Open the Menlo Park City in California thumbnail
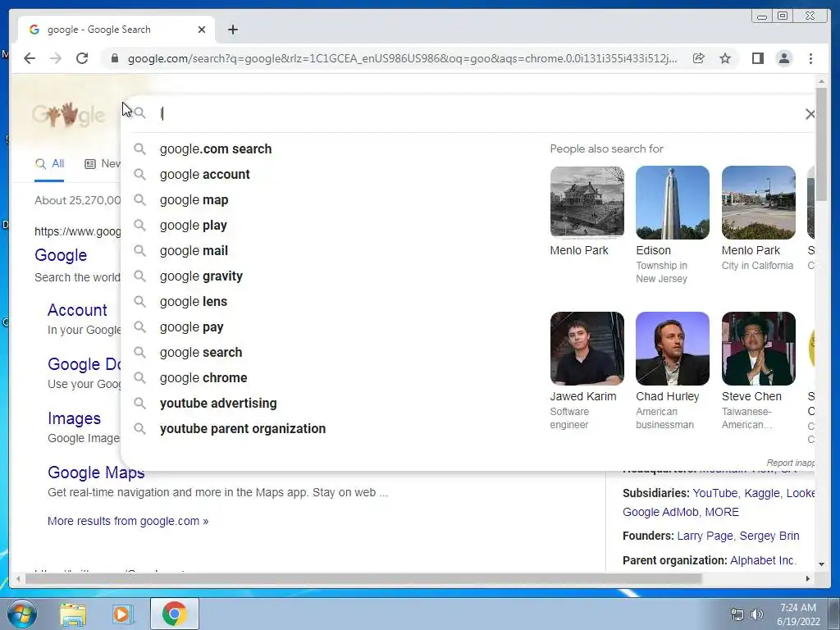This screenshot has height=630, width=840. [x=759, y=203]
